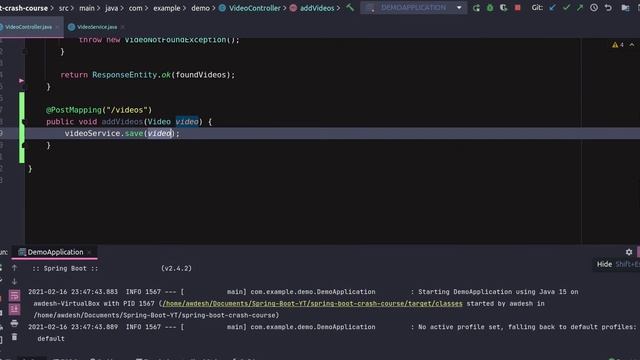Open Project Structure folder icon in toolbar

(x=625, y=8)
